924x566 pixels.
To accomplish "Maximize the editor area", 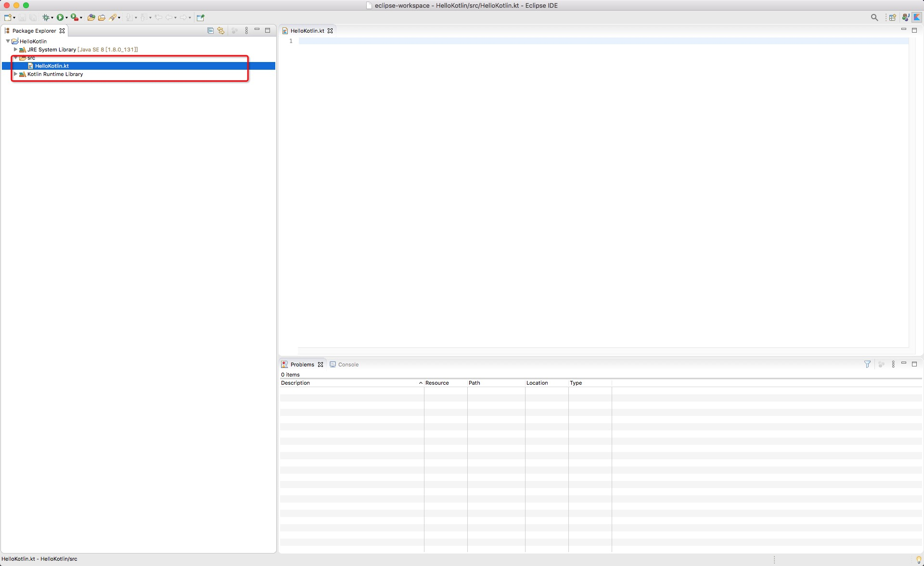I will click(x=914, y=30).
